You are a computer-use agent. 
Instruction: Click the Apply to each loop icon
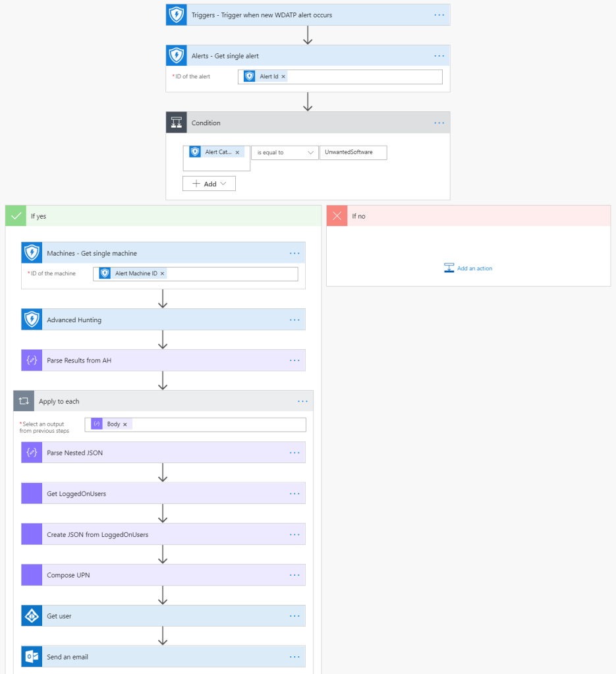(24, 401)
